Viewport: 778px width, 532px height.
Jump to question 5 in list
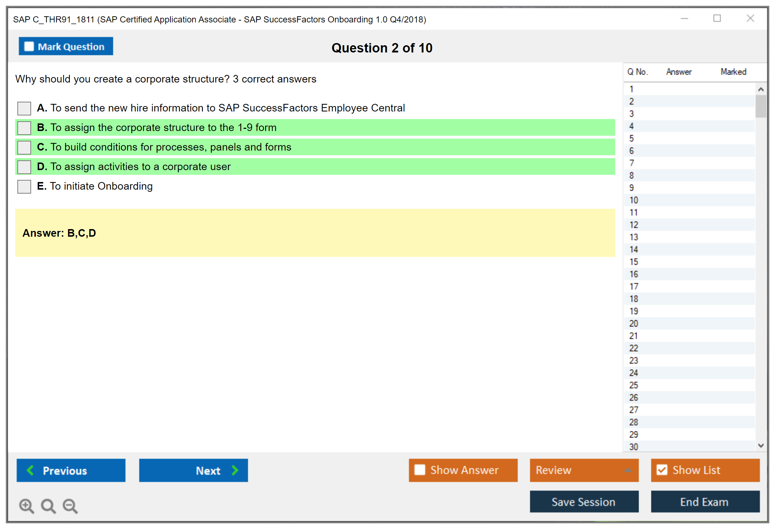pyautogui.click(x=631, y=139)
